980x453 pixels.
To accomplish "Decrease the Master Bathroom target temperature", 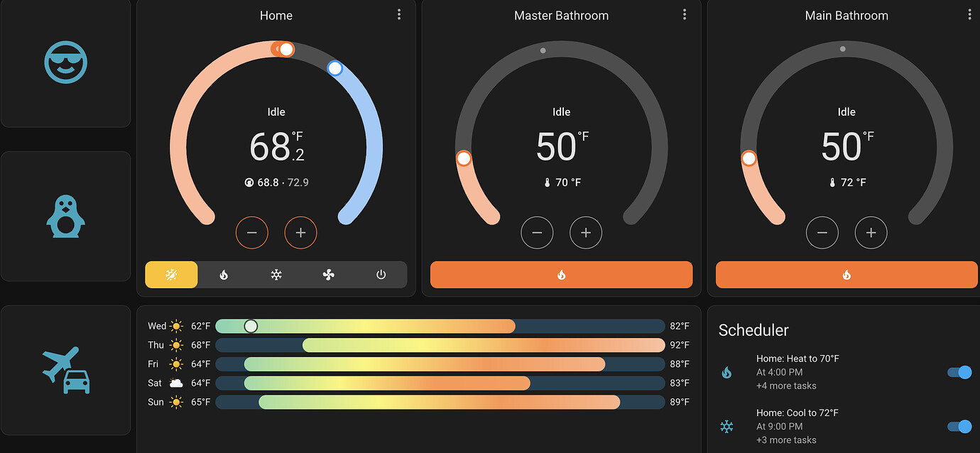I will pyautogui.click(x=537, y=232).
